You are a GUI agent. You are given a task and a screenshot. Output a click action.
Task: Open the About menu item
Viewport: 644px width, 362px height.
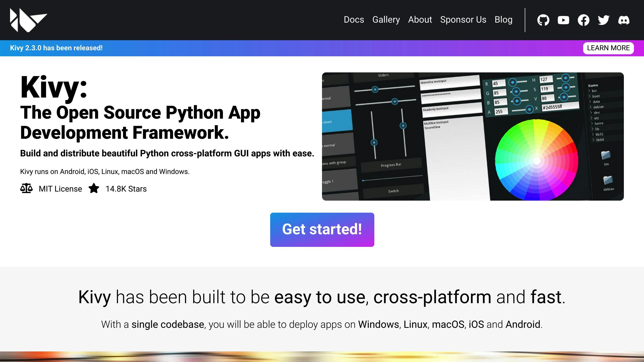tap(420, 20)
